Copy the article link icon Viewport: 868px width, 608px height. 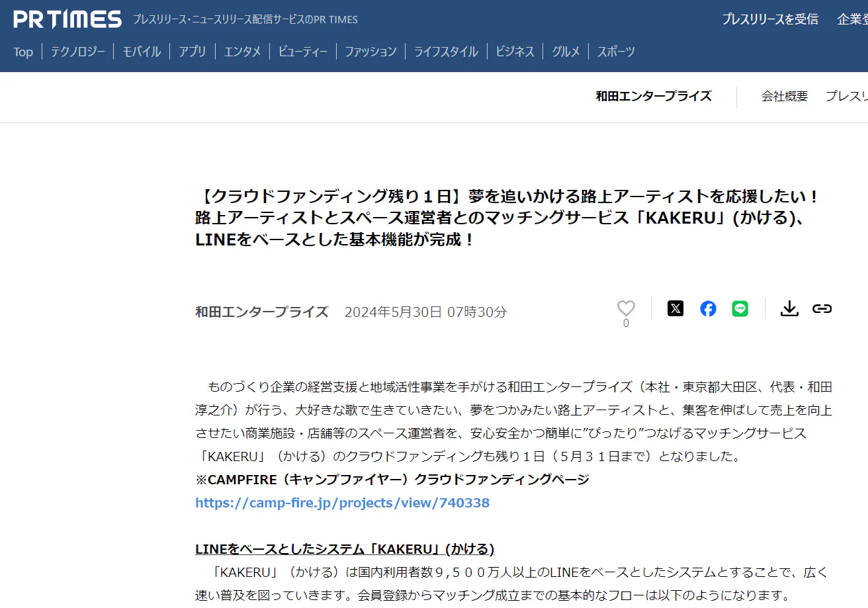pyautogui.click(x=822, y=308)
